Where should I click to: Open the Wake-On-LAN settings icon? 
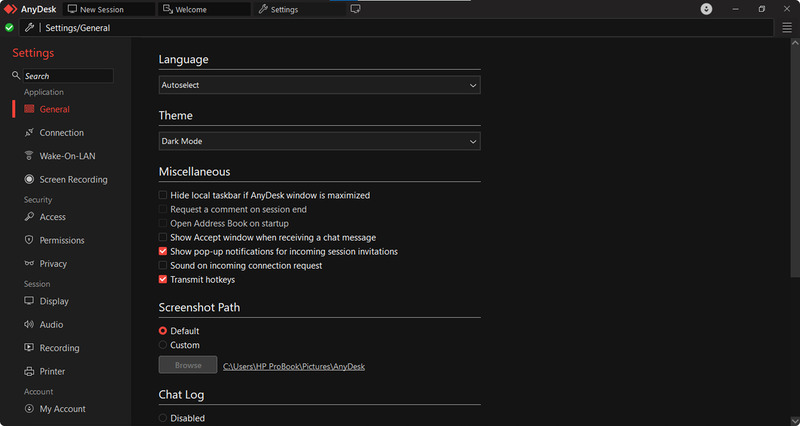(x=30, y=156)
